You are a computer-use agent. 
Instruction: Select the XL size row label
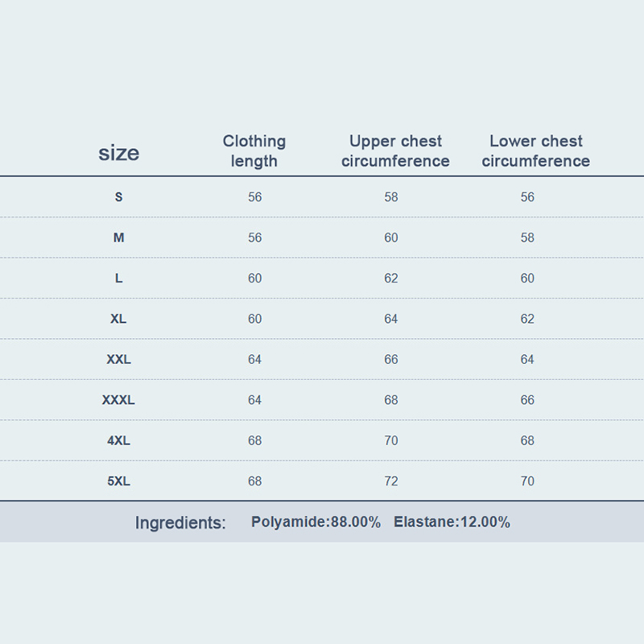118,319
